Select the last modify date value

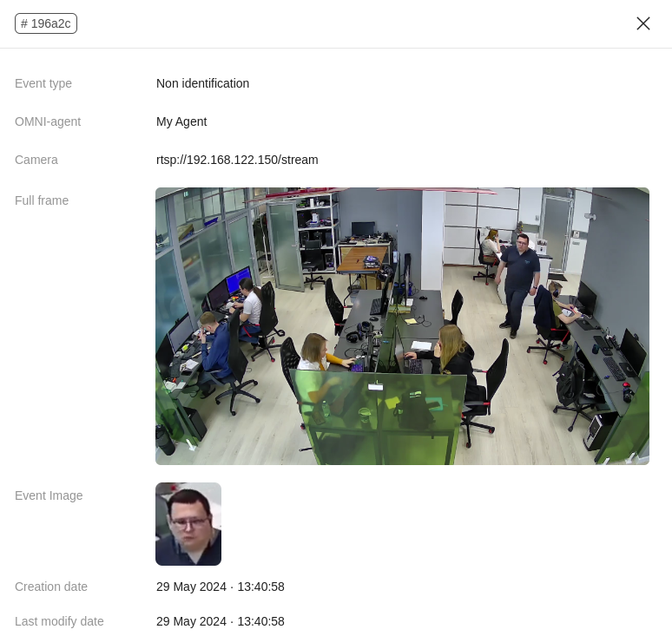point(221,621)
